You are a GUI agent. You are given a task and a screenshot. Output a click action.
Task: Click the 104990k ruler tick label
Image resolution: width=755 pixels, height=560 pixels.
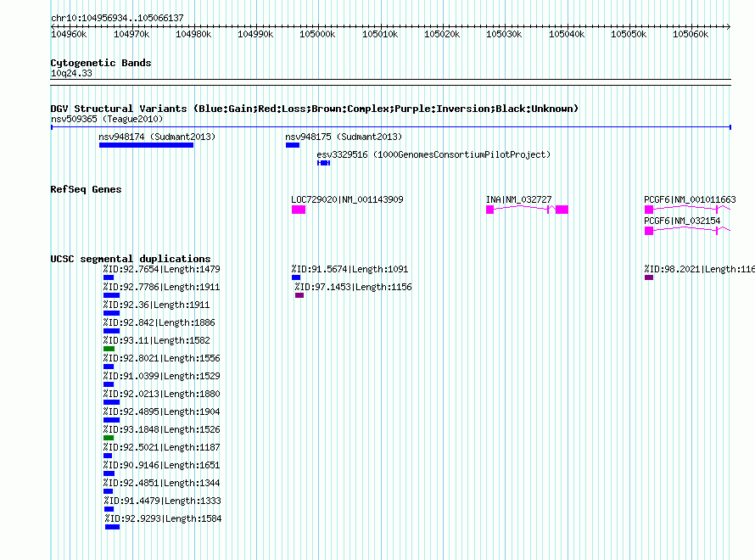(255, 34)
